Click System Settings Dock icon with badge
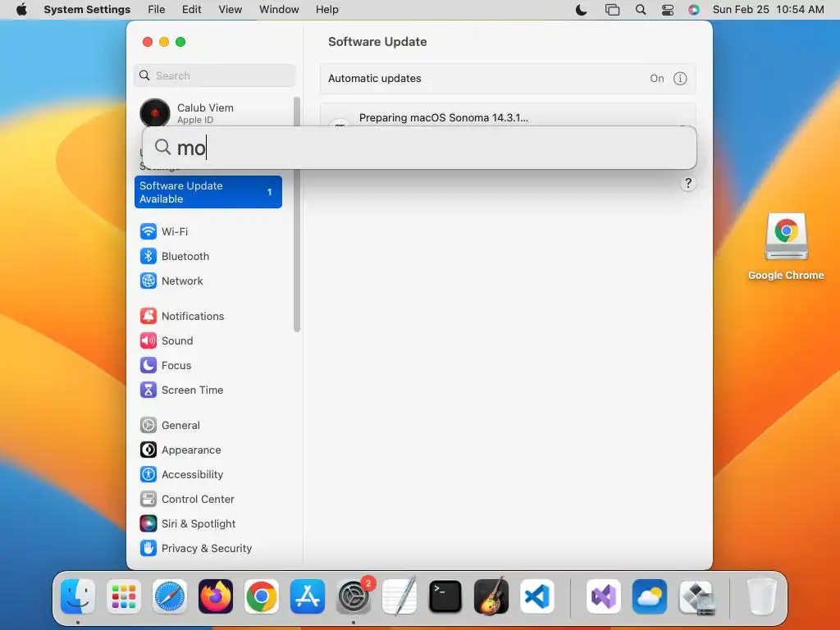This screenshot has height=630, width=840. click(x=354, y=596)
